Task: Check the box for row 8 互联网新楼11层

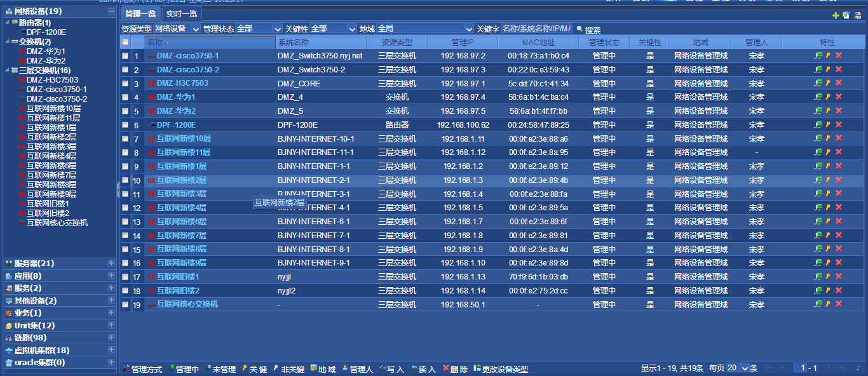Action: pos(125,152)
